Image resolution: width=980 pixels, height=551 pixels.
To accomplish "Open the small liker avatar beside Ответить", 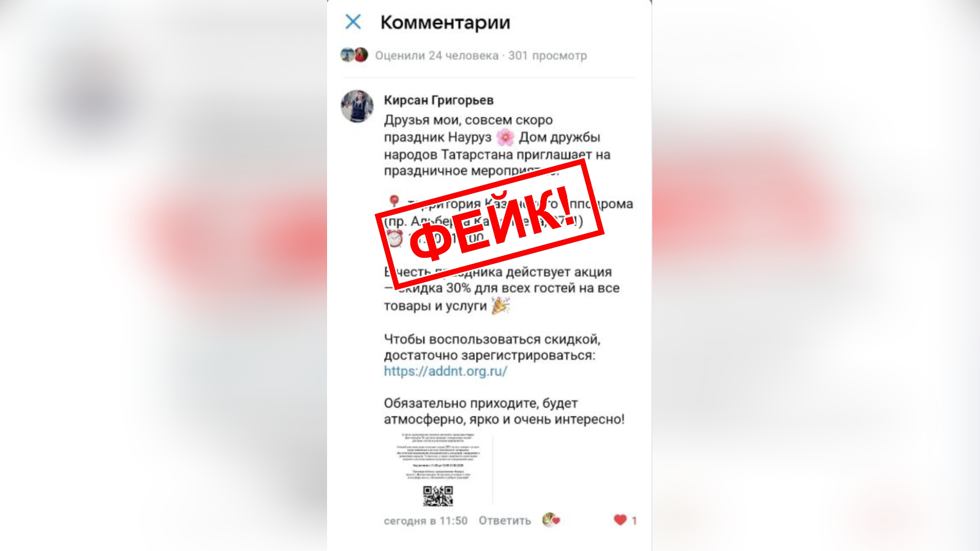I will (551, 520).
